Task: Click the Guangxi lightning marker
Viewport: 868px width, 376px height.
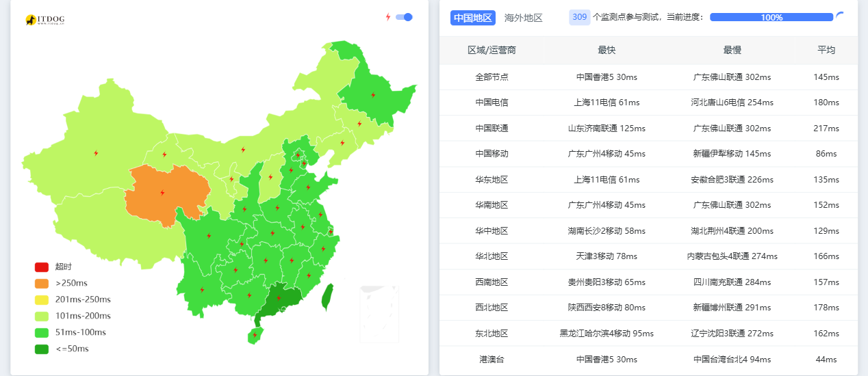Action: [x=249, y=295]
